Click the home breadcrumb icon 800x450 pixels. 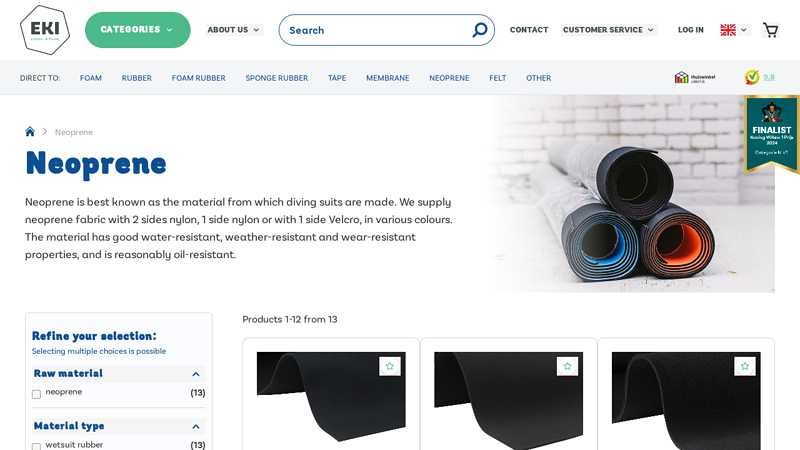click(x=30, y=132)
